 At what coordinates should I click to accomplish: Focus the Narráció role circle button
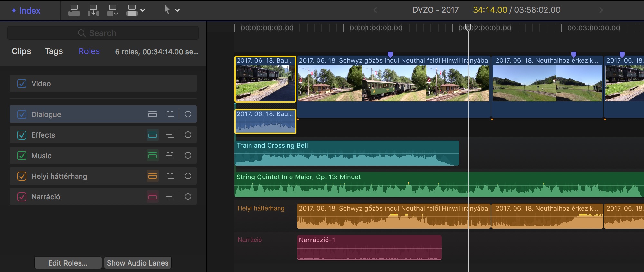pyautogui.click(x=188, y=197)
